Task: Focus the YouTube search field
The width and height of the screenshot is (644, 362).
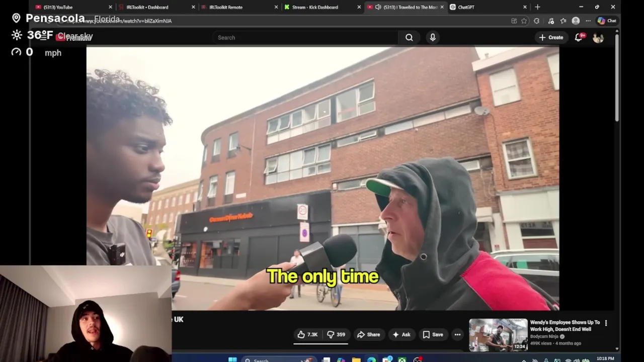Action: tap(305, 37)
